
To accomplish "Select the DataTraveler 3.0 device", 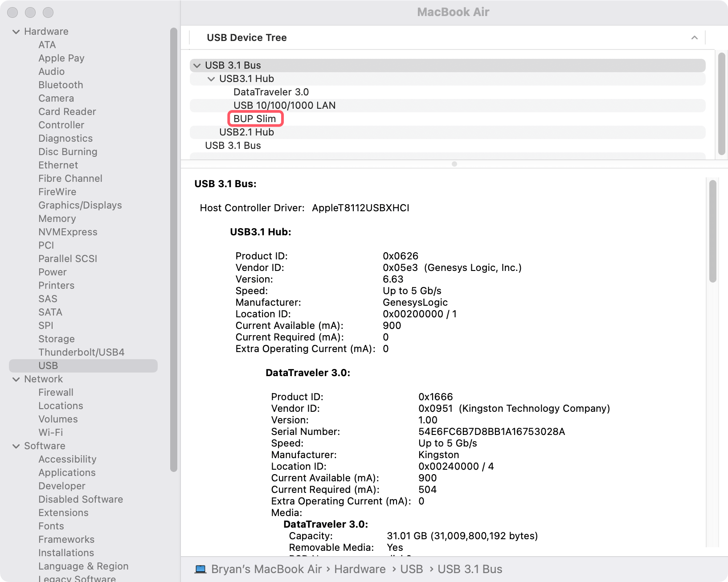I will 271,92.
